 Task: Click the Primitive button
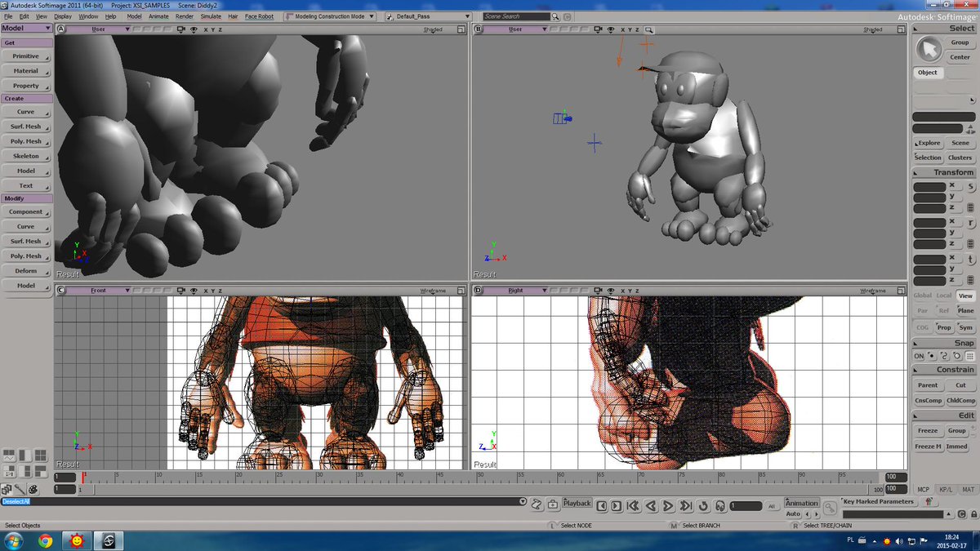click(x=25, y=56)
